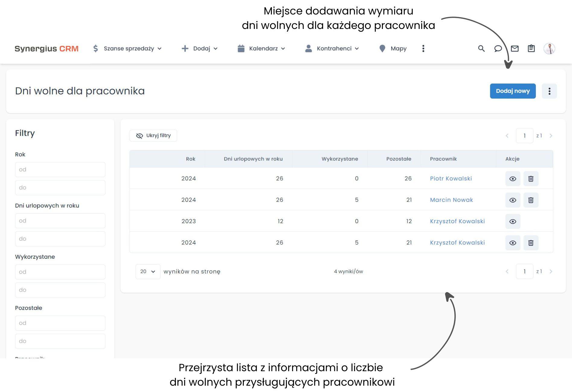This screenshot has height=392, width=572.
Task: Focus the Rok 'od' filter field
Action: pyautogui.click(x=60, y=169)
